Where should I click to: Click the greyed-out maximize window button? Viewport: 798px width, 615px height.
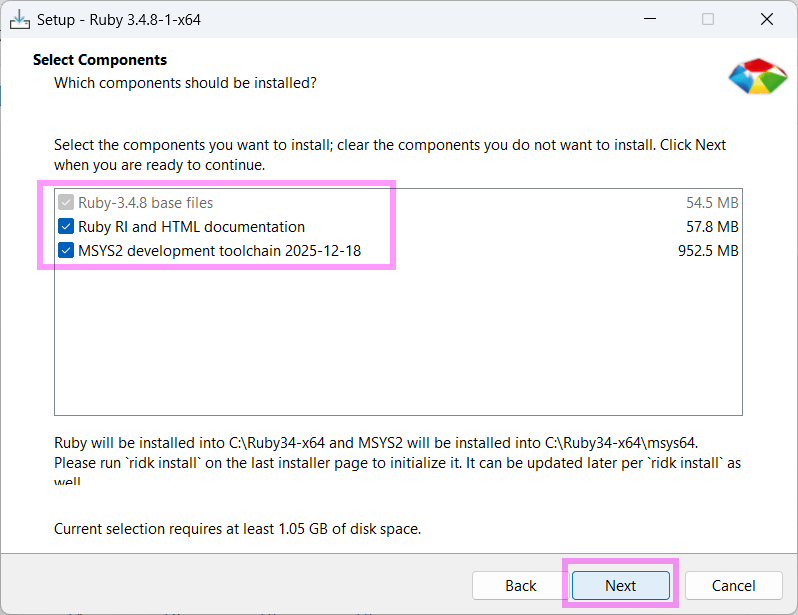coord(708,19)
